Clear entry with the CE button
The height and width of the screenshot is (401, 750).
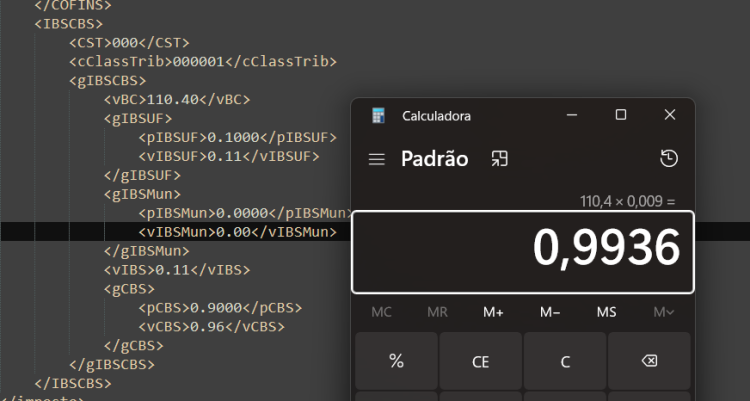pyautogui.click(x=481, y=361)
